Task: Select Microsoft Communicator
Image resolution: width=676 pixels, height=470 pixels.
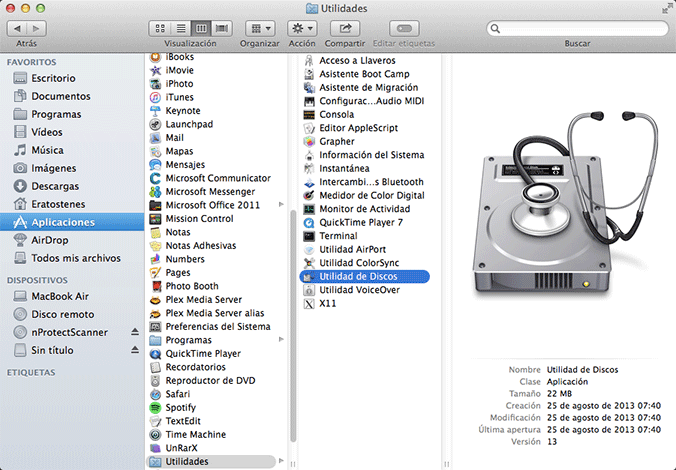Action: tap(218, 178)
